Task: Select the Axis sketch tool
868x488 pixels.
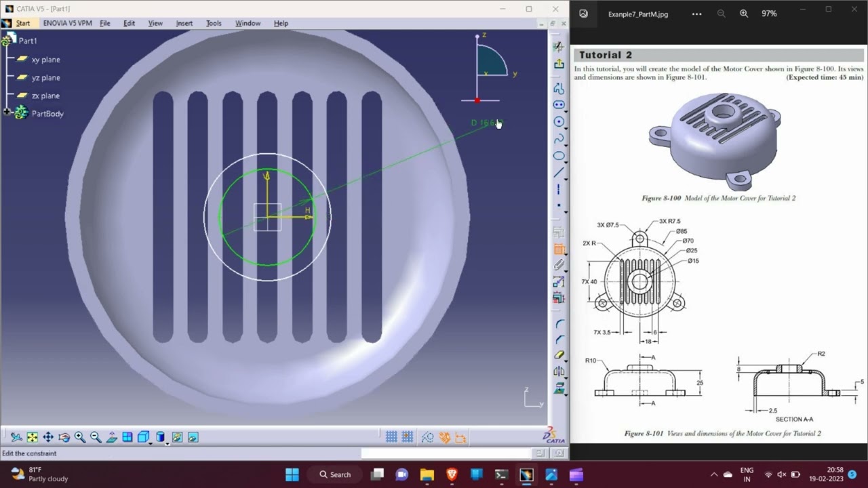Action: (x=559, y=189)
